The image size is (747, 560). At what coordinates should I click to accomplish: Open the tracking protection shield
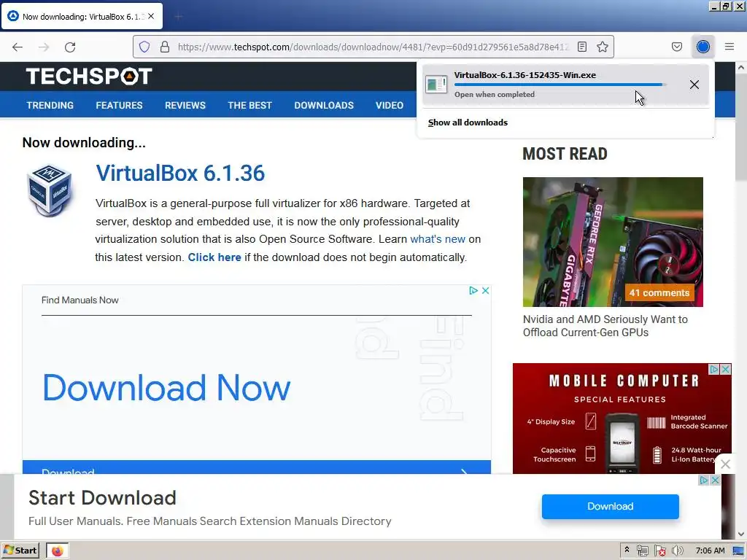point(144,47)
